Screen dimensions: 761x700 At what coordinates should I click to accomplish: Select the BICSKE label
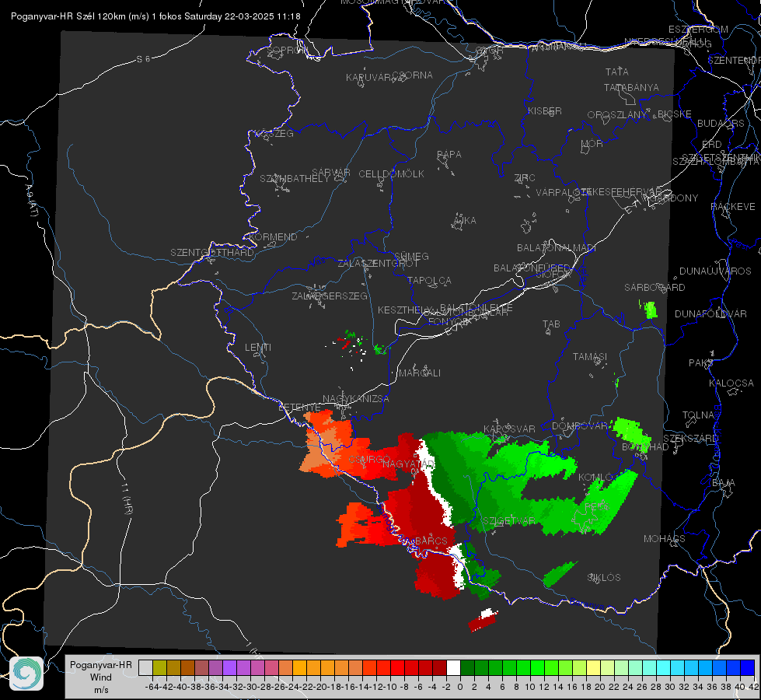[x=675, y=114]
